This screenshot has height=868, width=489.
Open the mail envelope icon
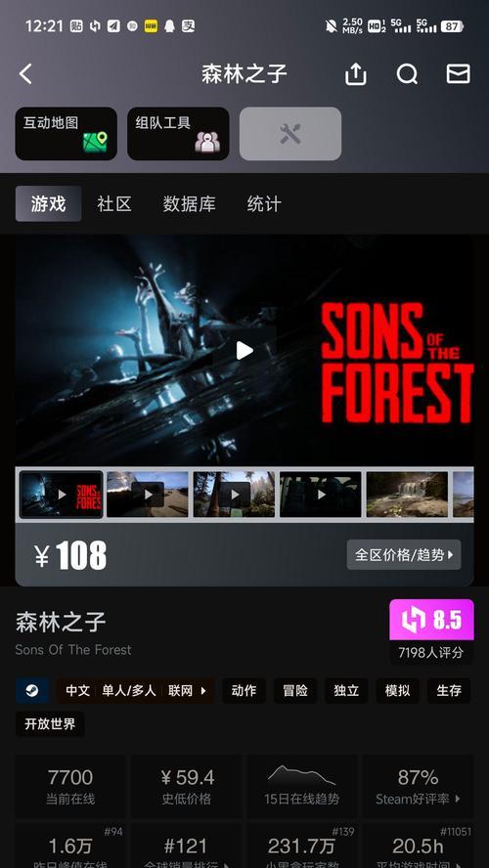[x=458, y=73]
